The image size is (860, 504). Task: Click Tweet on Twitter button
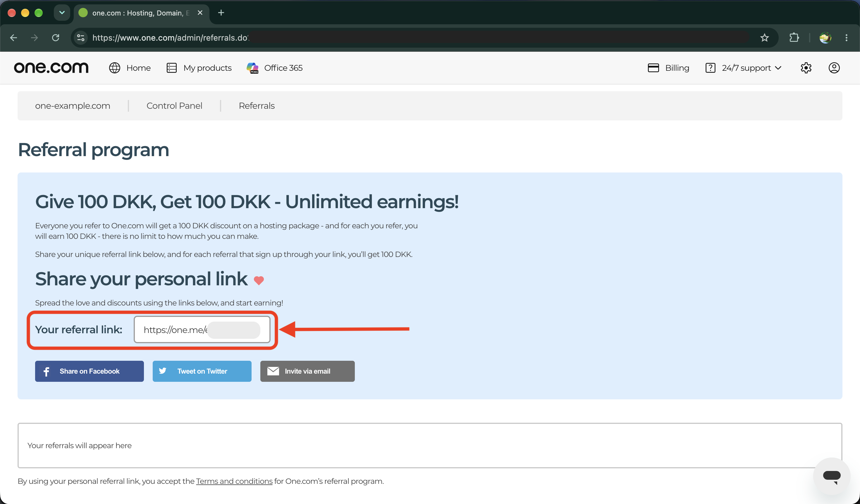click(202, 371)
